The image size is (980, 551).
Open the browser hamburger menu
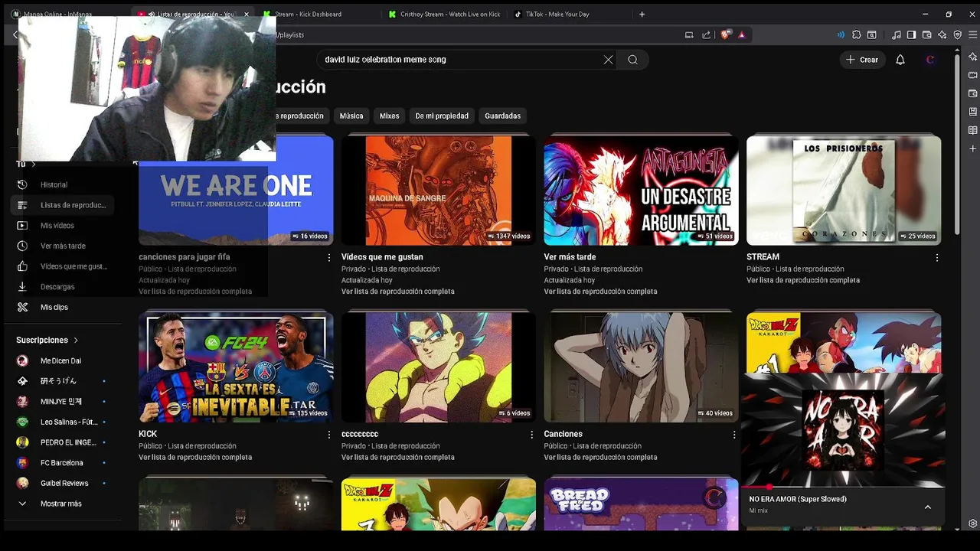973,34
